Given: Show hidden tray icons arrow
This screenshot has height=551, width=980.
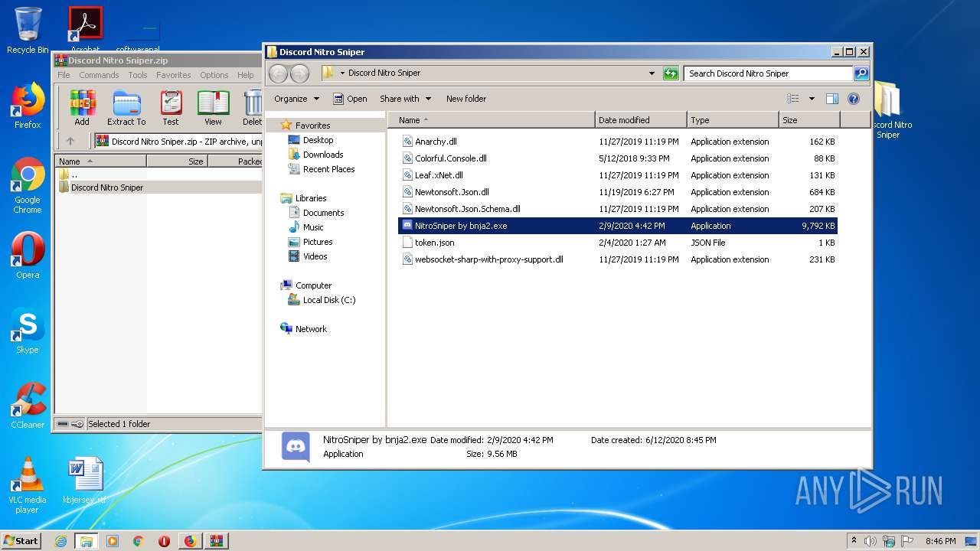Looking at the screenshot, I should (x=854, y=541).
